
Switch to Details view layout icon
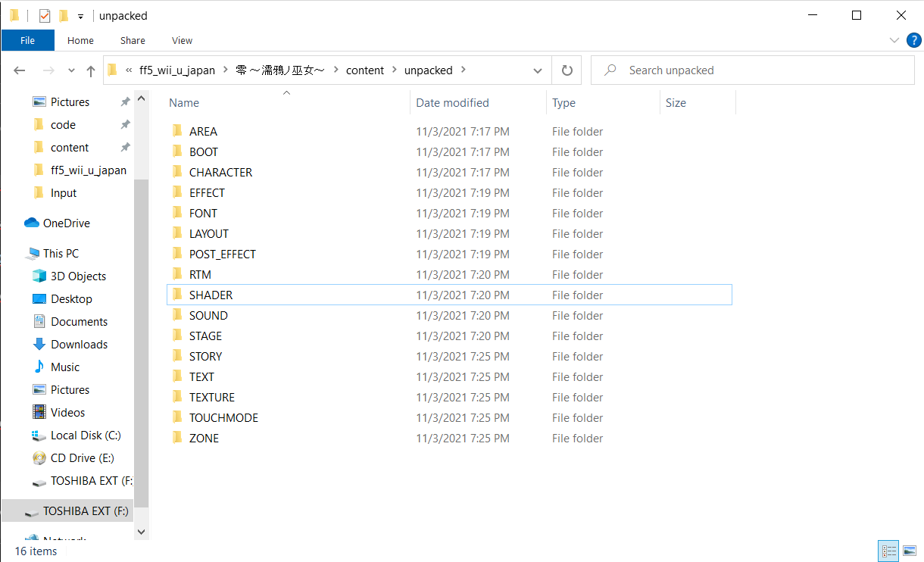889,551
